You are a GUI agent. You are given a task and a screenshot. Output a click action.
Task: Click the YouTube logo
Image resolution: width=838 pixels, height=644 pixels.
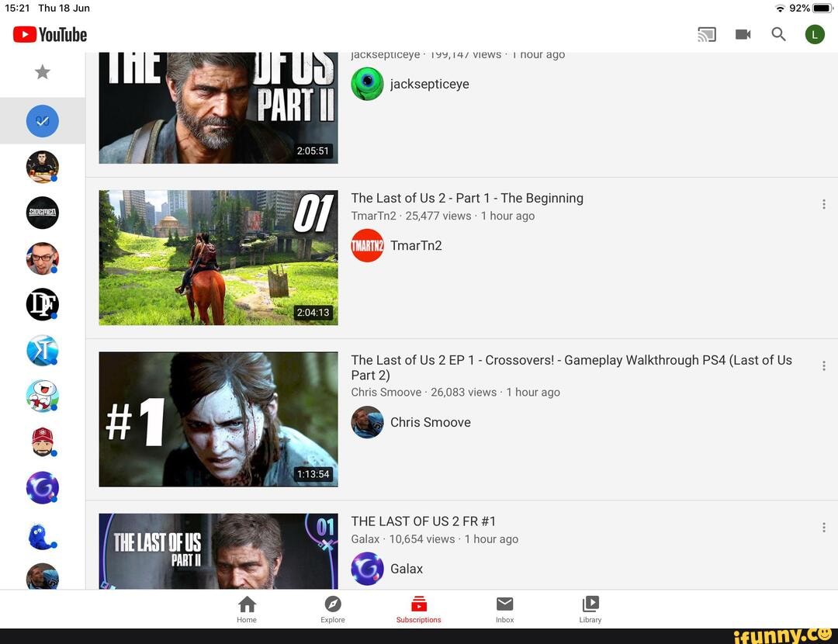50,34
